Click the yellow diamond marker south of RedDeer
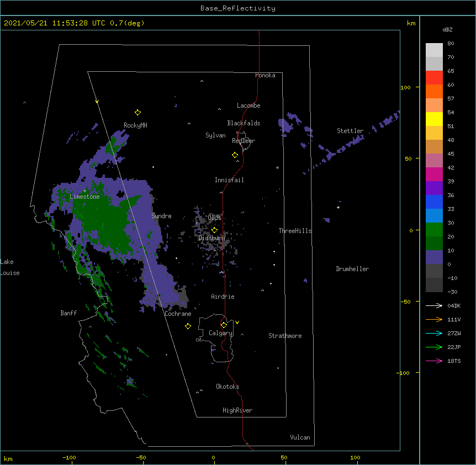Image resolution: width=476 pixels, height=465 pixels. (235, 155)
